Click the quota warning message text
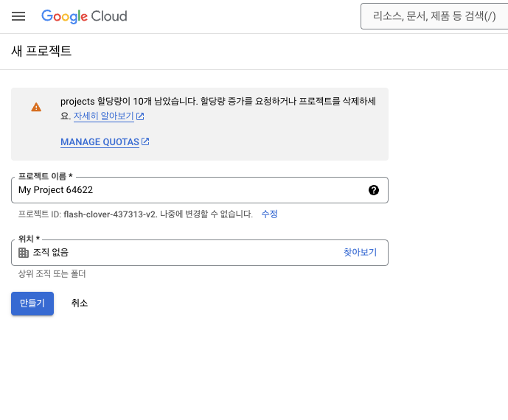 click(x=218, y=108)
